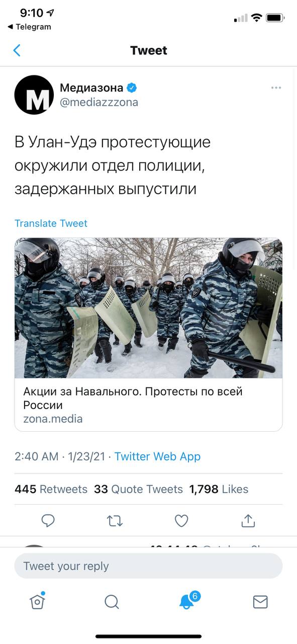Like the tweet with the heart icon
297x644 pixels.
(181, 521)
